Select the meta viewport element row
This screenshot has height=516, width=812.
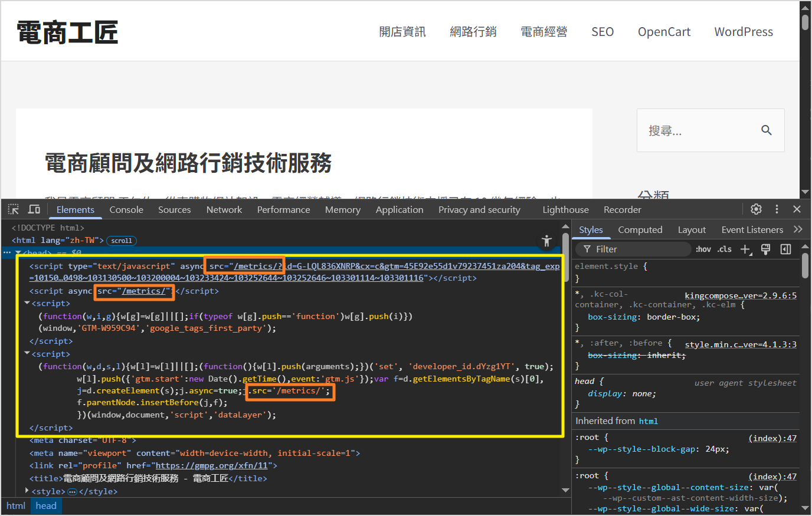point(287,453)
